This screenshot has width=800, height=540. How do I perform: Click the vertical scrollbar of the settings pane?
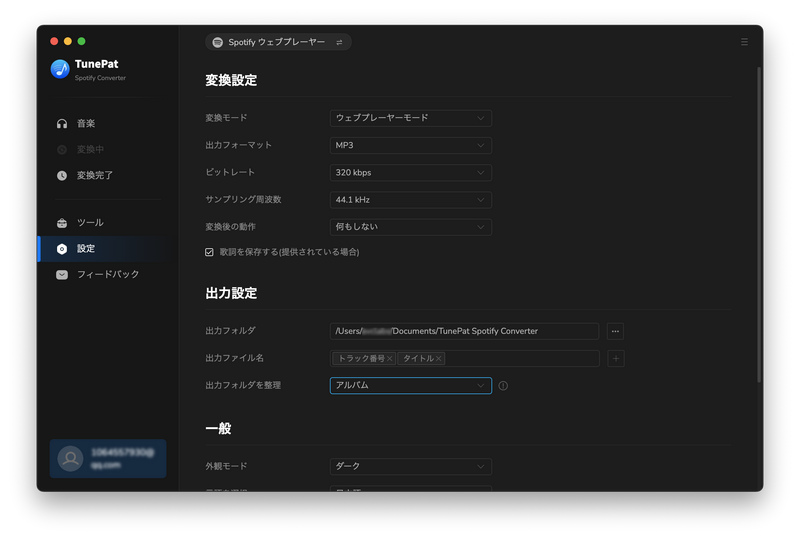[759, 225]
